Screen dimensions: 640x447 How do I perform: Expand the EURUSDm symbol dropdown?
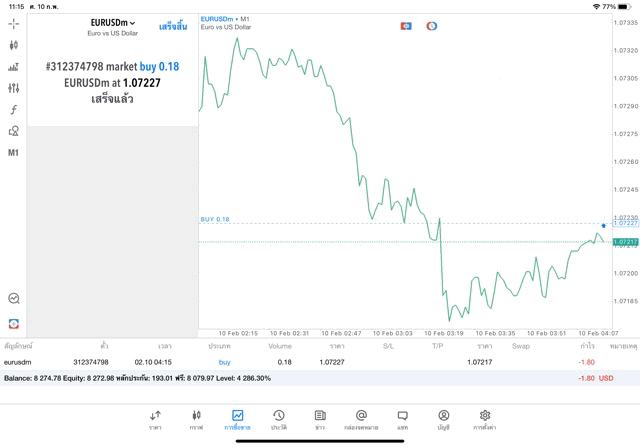(112, 23)
